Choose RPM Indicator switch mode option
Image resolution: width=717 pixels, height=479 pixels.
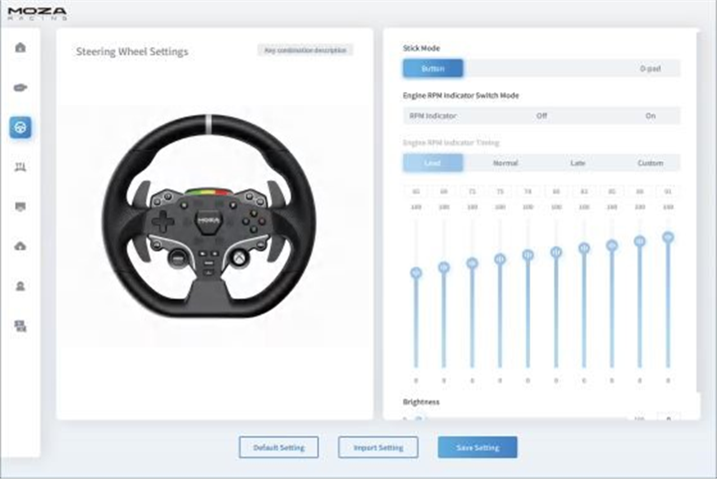[433, 116]
